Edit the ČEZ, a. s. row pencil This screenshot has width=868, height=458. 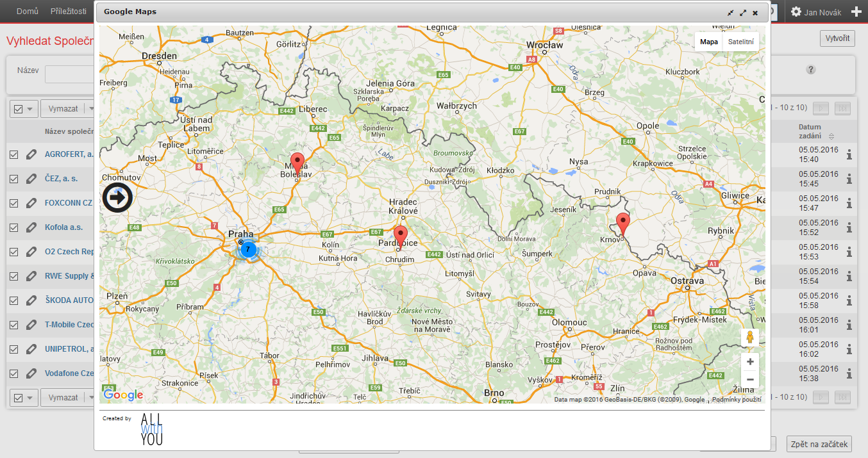31,179
